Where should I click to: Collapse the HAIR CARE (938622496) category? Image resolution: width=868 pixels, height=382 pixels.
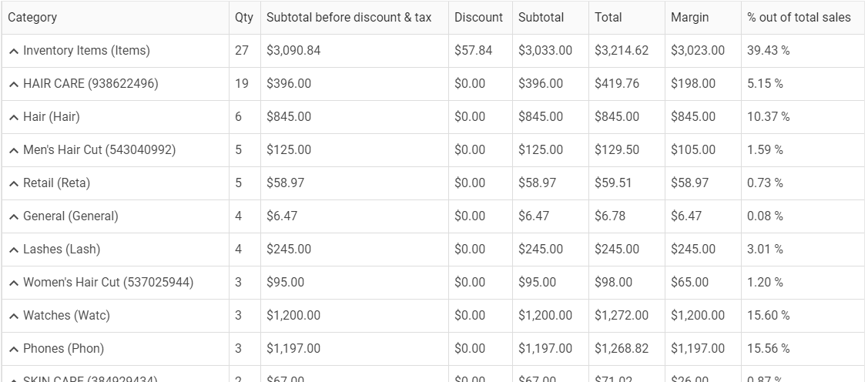coord(14,84)
